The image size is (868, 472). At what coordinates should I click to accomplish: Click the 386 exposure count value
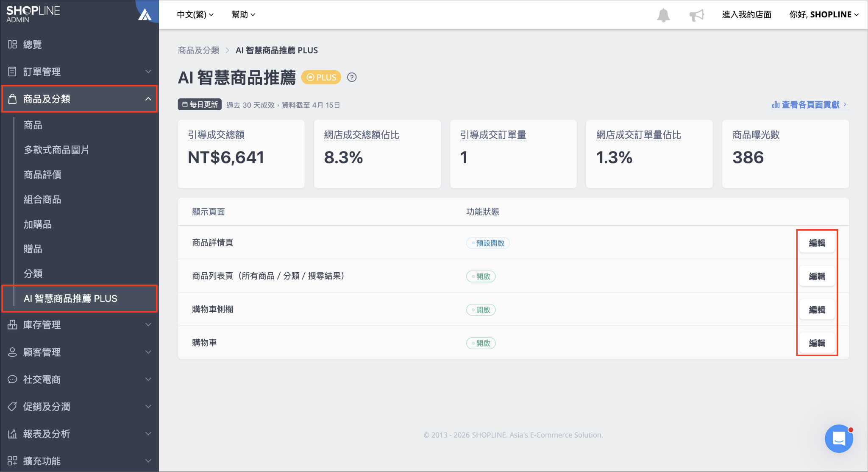pos(748,157)
